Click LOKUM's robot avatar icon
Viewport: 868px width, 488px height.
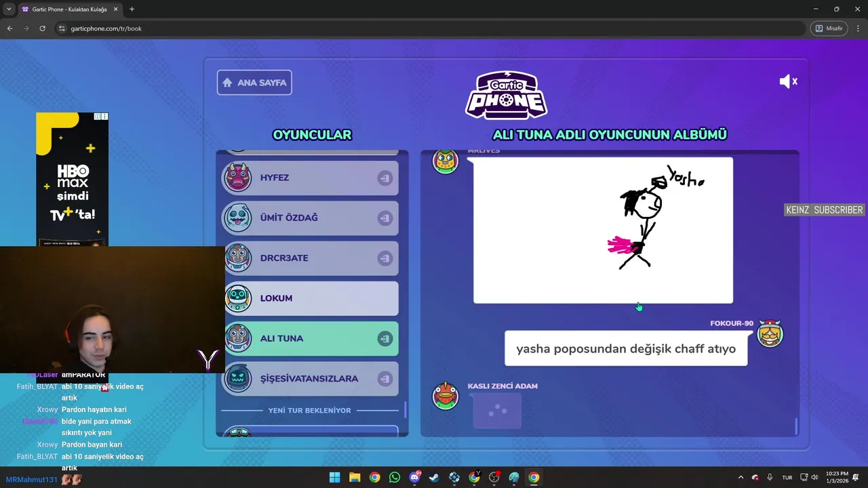tap(238, 298)
